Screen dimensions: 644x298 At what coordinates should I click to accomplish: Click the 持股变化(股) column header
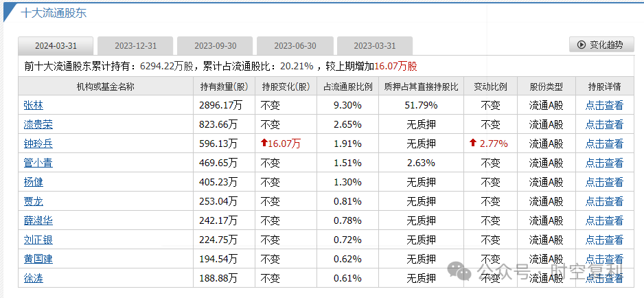tap(286, 87)
